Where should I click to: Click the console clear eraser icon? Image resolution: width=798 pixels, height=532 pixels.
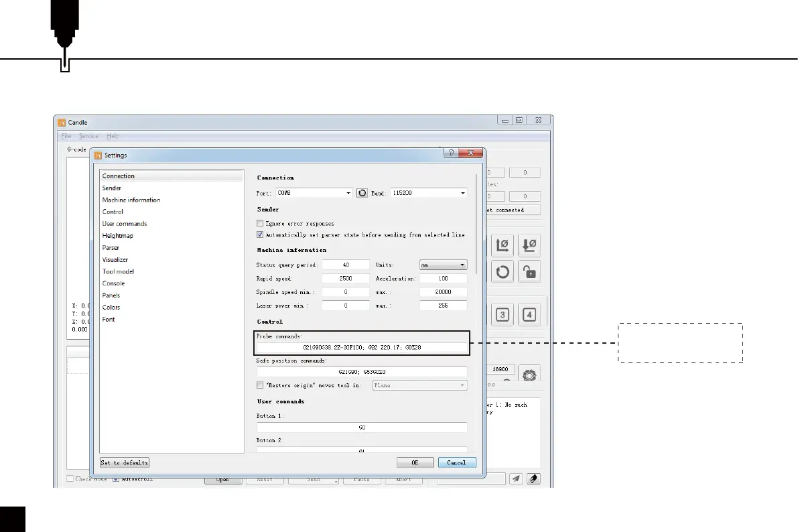(533, 478)
